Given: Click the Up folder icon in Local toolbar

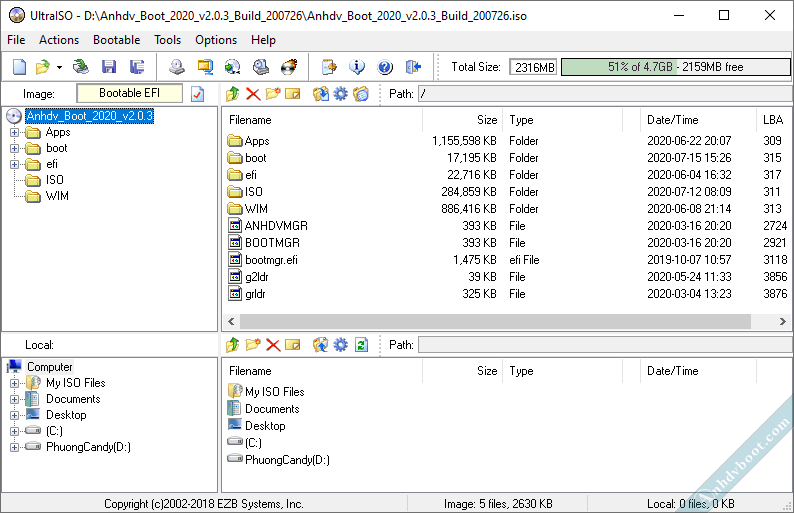Looking at the screenshot, I should (x=233, y=345).
